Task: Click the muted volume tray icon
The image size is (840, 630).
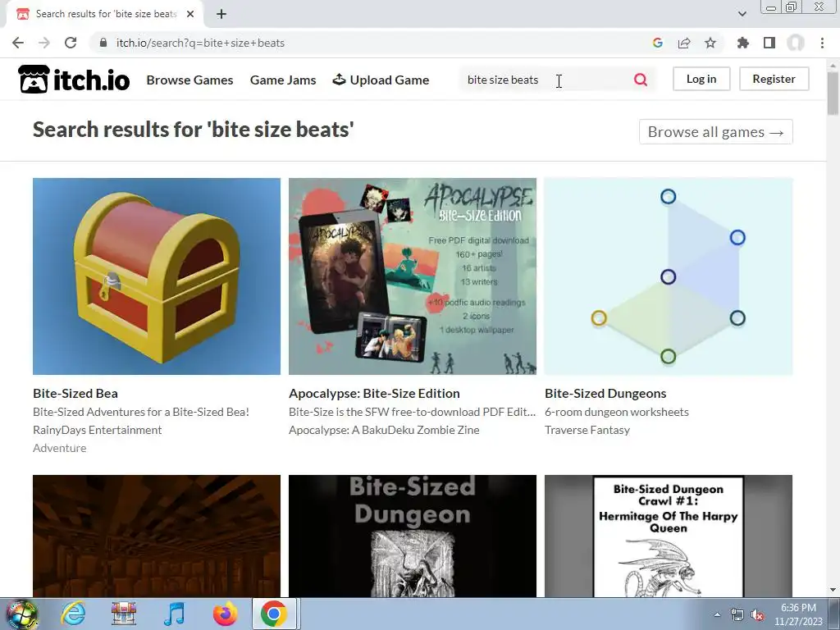Action: tap(757, 614)
